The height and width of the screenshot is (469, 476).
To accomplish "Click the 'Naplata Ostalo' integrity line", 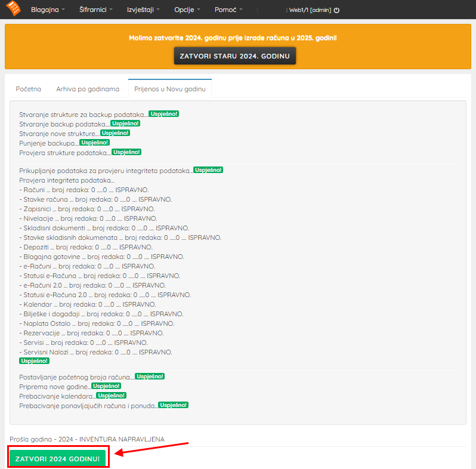I will [x=97, y=323].
